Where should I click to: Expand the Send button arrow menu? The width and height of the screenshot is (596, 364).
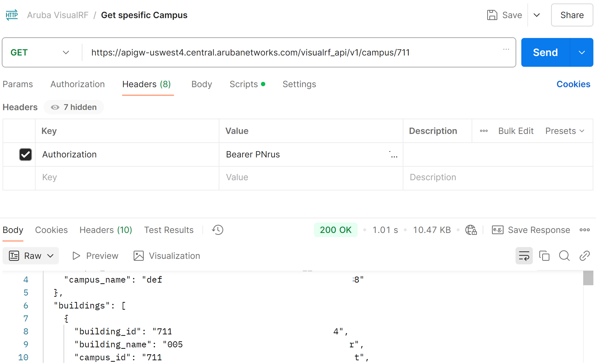tap(581, 53)
